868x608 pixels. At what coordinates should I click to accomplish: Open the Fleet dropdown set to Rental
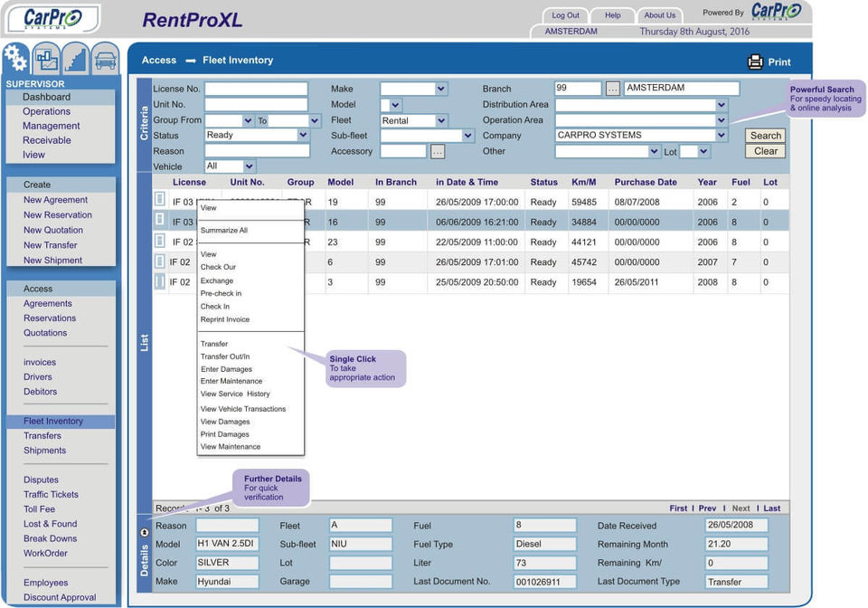click(x=440, y=120)
